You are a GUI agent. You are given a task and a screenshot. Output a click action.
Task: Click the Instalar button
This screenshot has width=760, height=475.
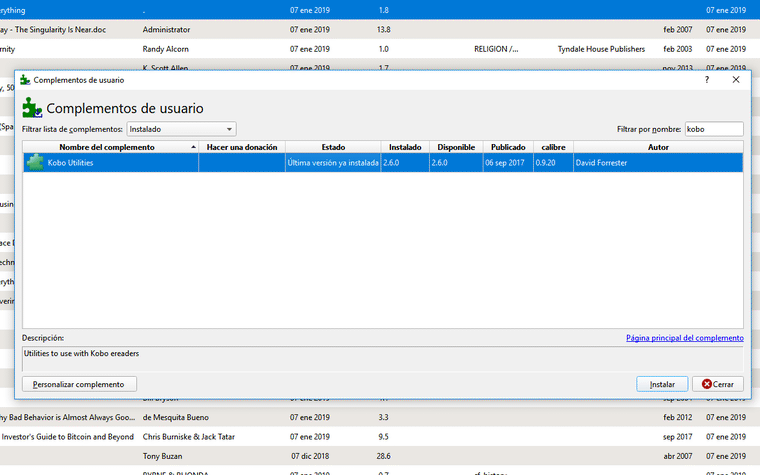662,384
